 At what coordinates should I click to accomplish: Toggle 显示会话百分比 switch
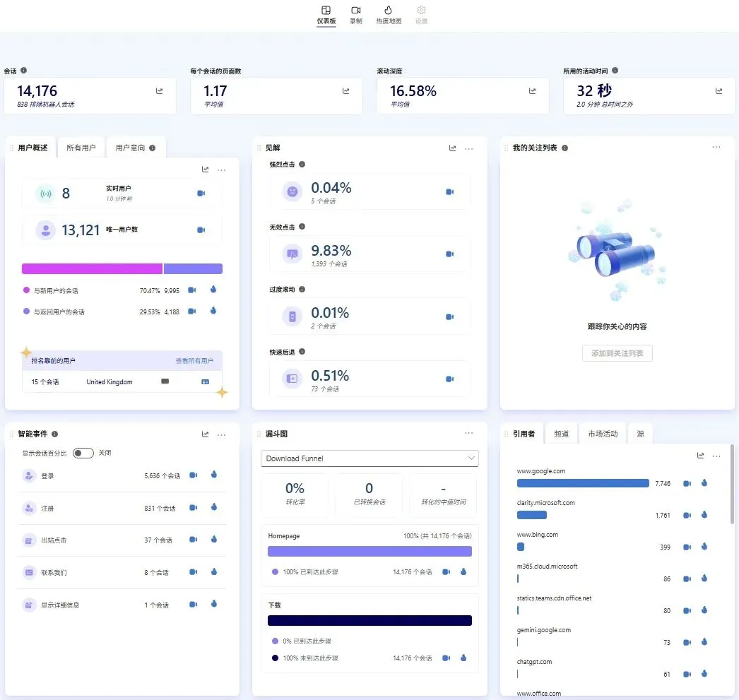83,453
